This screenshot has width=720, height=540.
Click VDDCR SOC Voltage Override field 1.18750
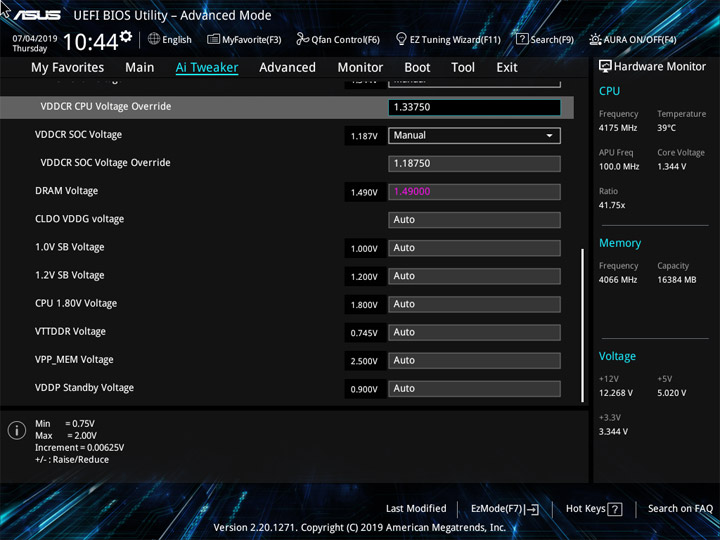[474, 163]
